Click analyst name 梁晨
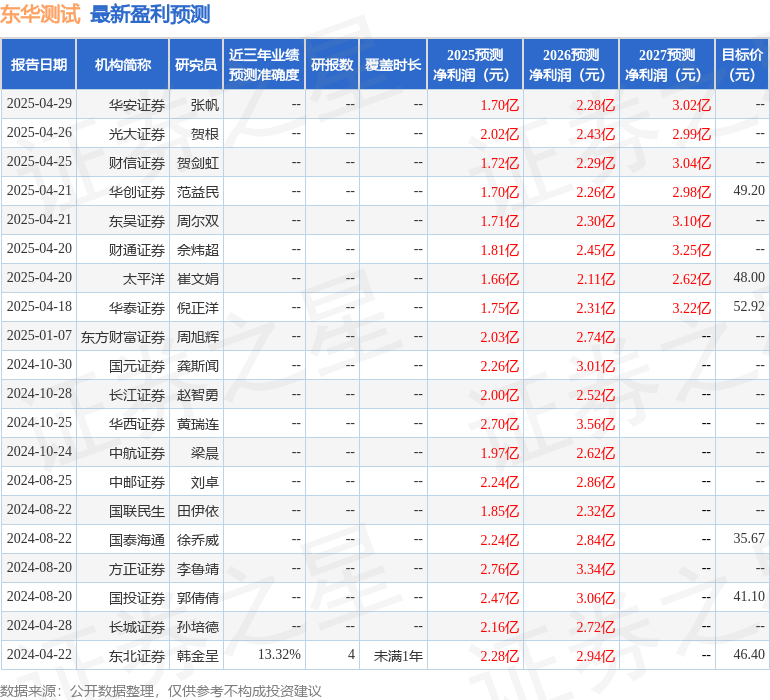This screenshot has height=700, width=770. coord(205,452)
